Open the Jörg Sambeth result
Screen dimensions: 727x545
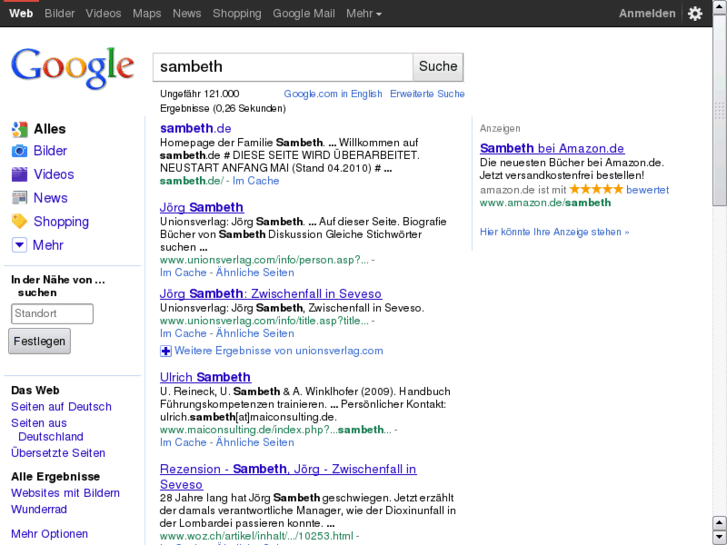202,207
